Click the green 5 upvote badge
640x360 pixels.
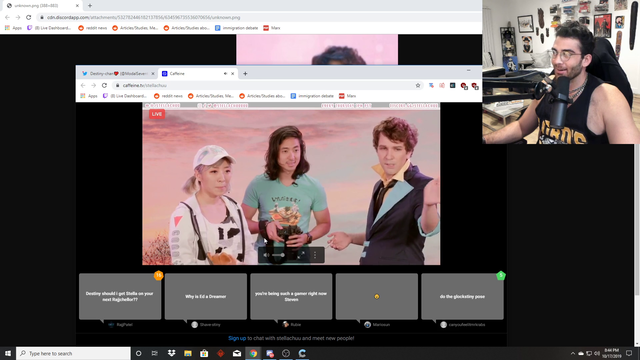click(x=501, y=276)
